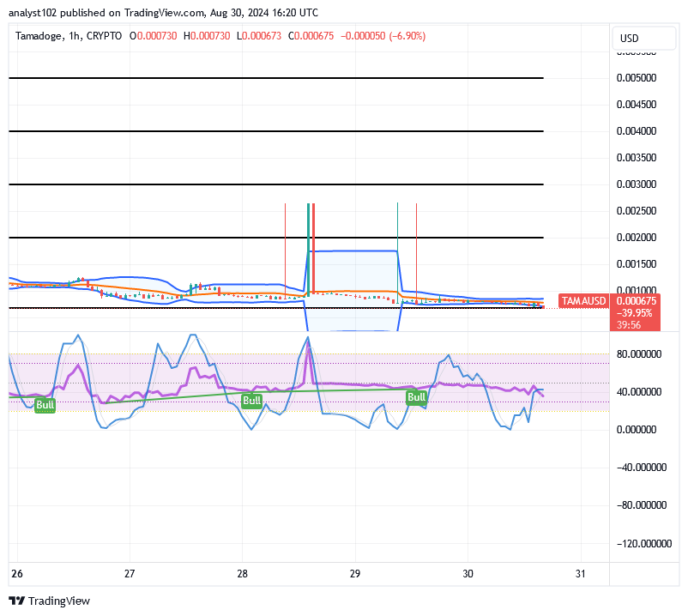Click date 28 on time axis
Viewport: 688px width, 616px height.
242,573
